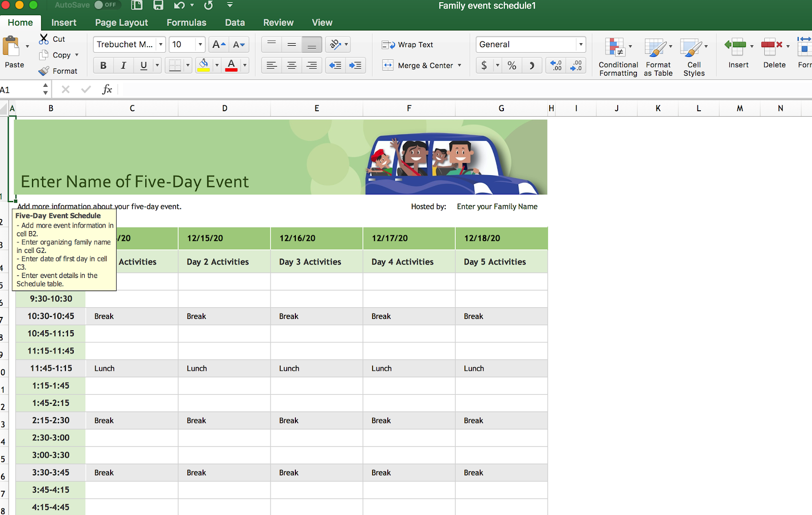Align text to middle of cell

[292, 45]
